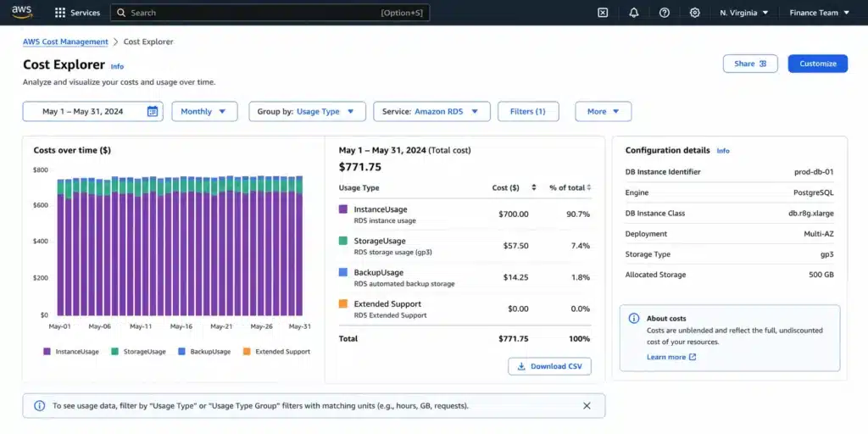868x434 pixels.
Task: Click Info link beside Configuration details
Action: click(x=723, y=151)
